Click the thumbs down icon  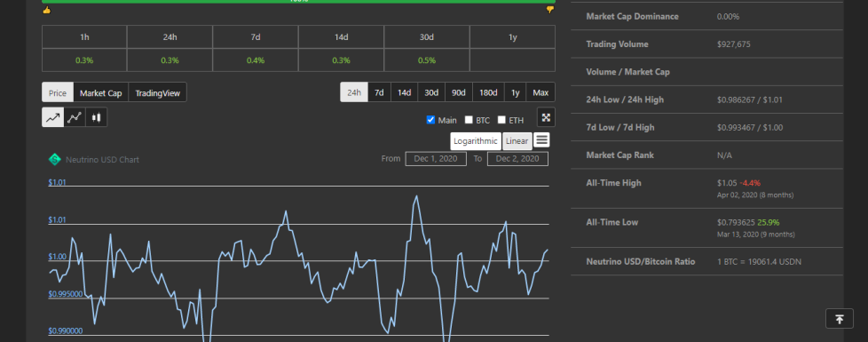[549, 10]
